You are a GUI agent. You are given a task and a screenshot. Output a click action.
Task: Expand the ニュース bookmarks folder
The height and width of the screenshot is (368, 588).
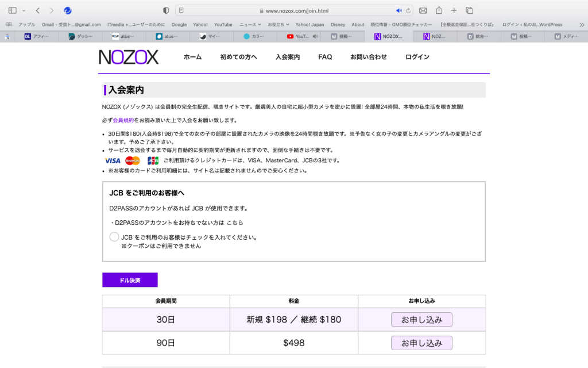tap(250, 24)
